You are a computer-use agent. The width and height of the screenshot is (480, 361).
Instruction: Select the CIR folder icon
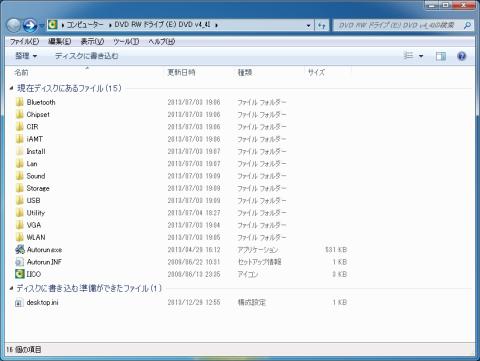(20, 127)
